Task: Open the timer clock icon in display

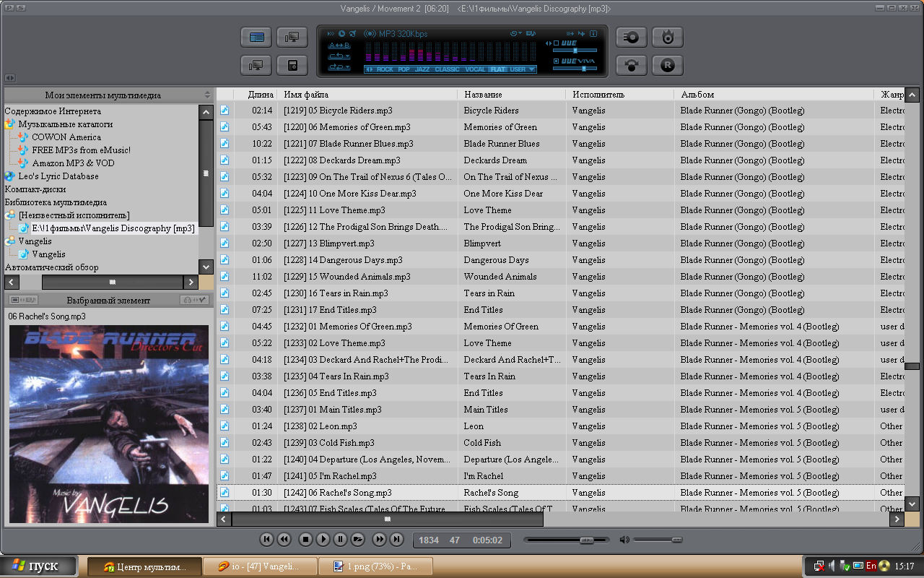Action: coord(342,33)
